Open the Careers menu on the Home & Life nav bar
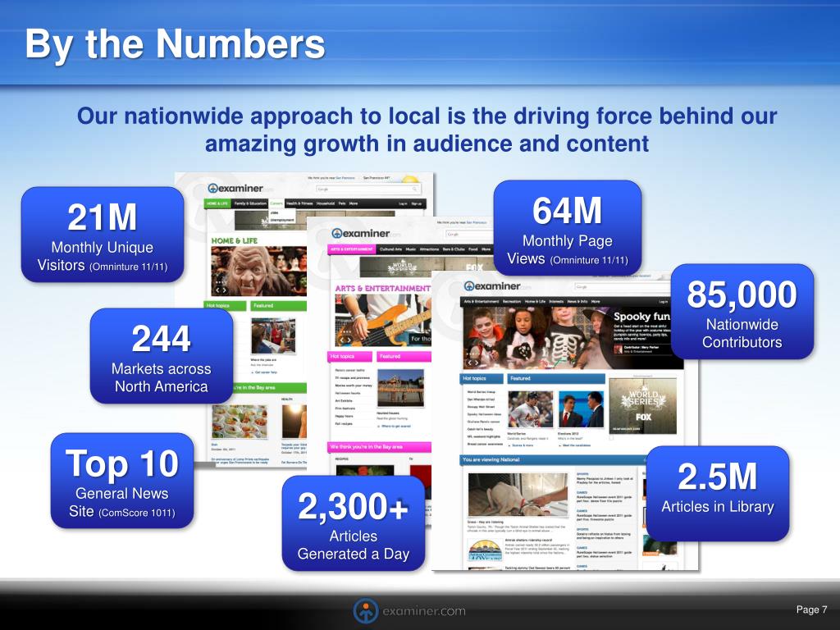840x630 pixels. tap(276, 203)
